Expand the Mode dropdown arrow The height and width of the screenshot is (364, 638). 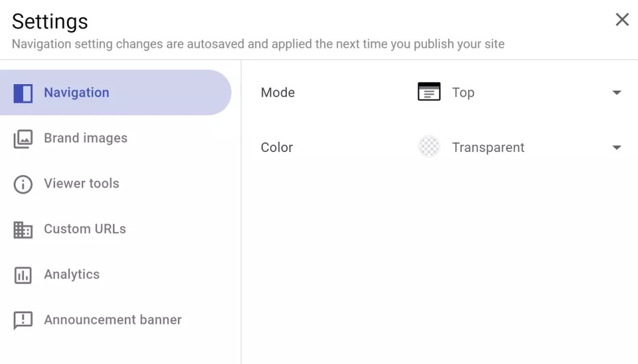[617, 93]
